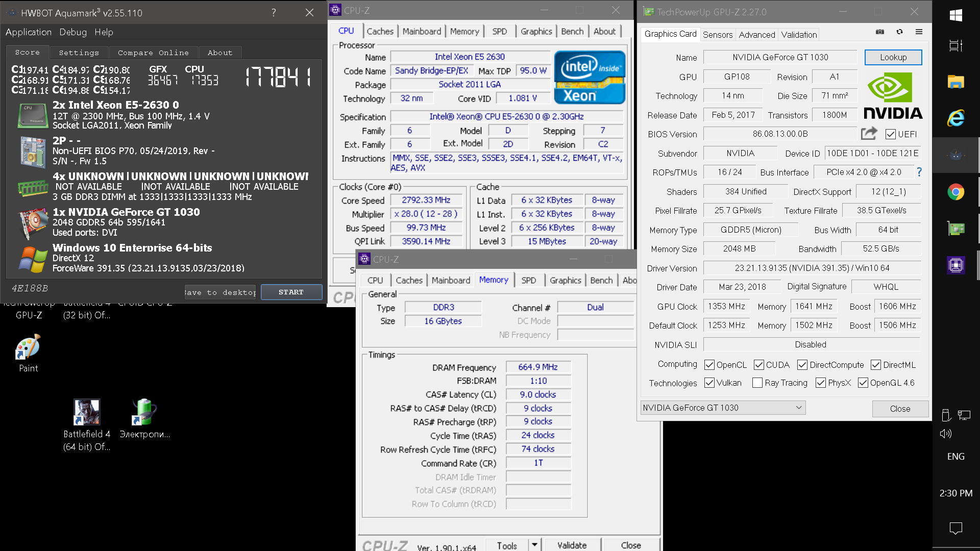Click the graphics card icon in Aquamark
The image size is (980, 551).
point(33,222)
